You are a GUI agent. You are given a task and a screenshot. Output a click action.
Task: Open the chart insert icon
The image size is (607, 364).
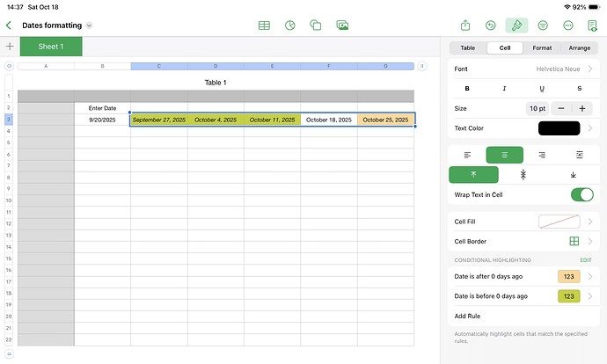click(289, 25)
